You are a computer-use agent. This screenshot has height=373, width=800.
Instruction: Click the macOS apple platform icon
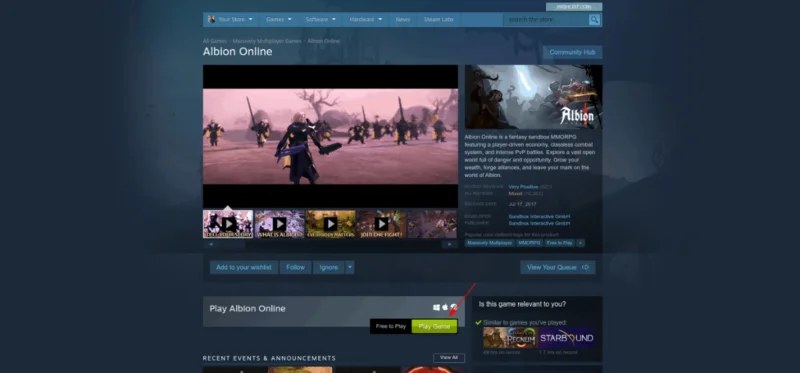point(445,308)
